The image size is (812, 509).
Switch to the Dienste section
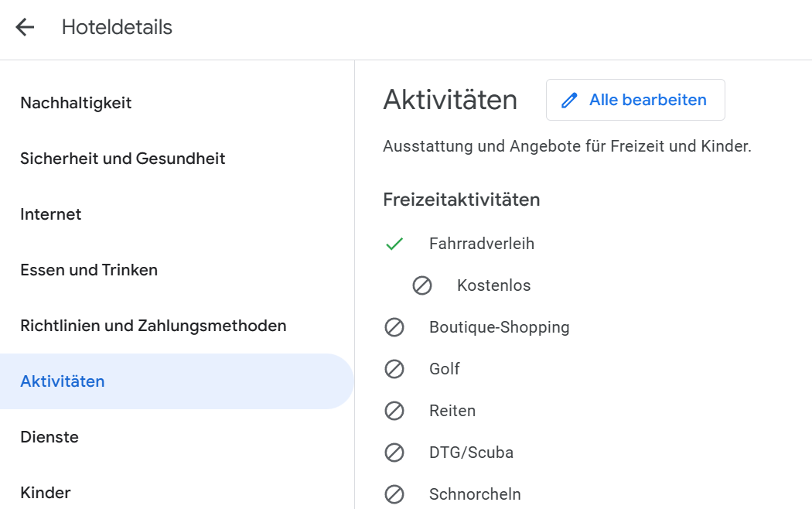click(49, 437)
